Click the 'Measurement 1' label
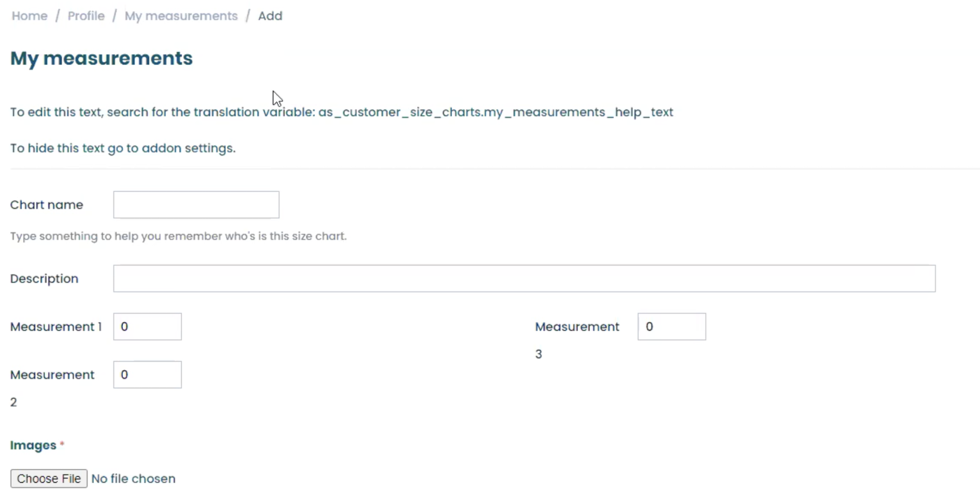The height and width of the screenshot is (493, 980). click(56, 327)
